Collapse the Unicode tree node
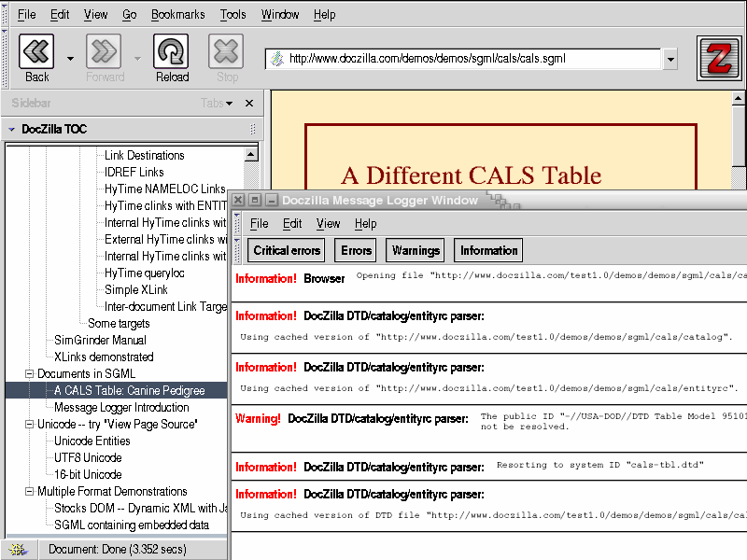Image resolution: width=747 pixels, height=560 pixels. (x=30, y=424)
